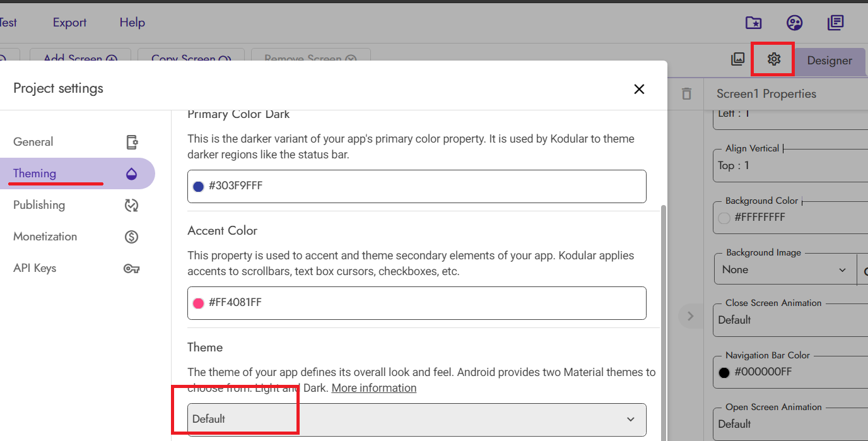Click the Theming droplet icon

tap(131, 173)
